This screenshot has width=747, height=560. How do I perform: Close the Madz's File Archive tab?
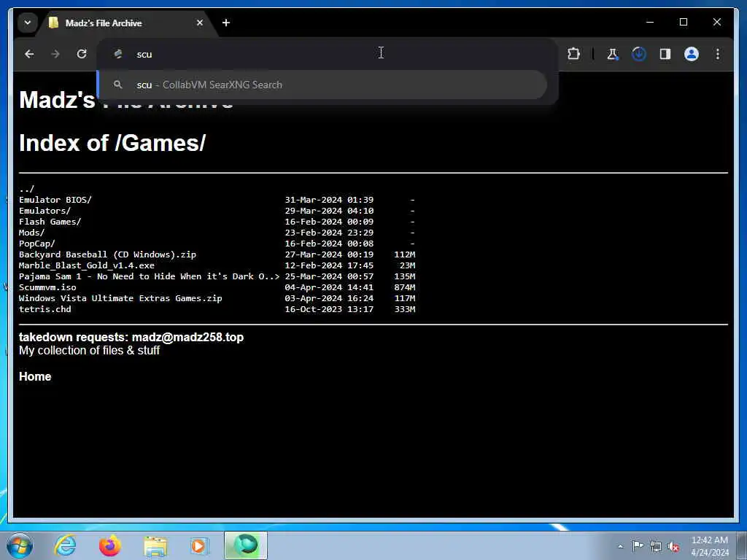[x=200, y=23]
